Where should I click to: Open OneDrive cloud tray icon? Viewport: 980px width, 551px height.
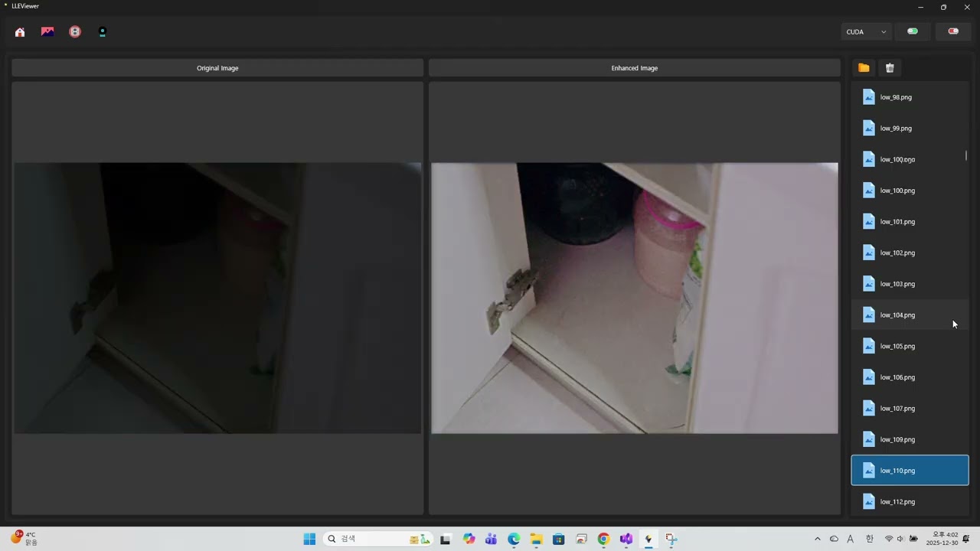[834, 539]
